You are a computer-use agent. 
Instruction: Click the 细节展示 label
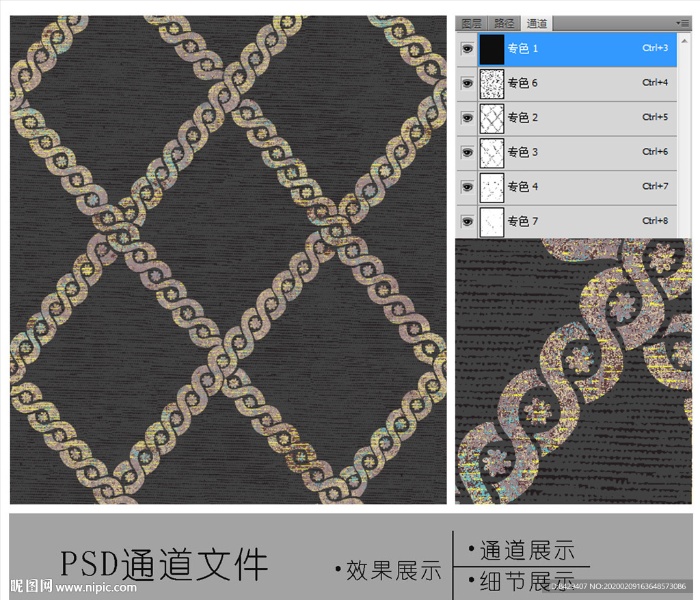point(527,582)
